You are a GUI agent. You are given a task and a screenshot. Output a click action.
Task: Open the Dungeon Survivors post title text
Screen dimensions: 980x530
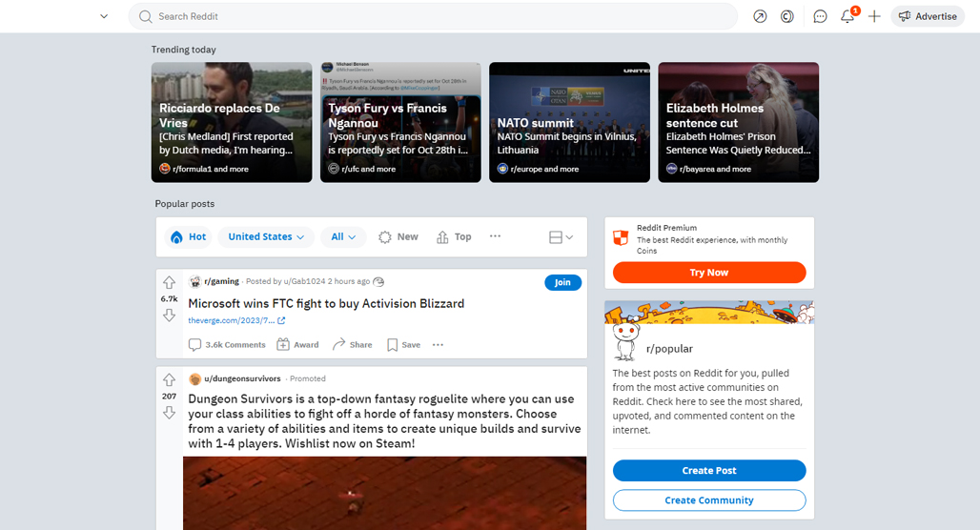pyautogui.click(x=384, y=421)
